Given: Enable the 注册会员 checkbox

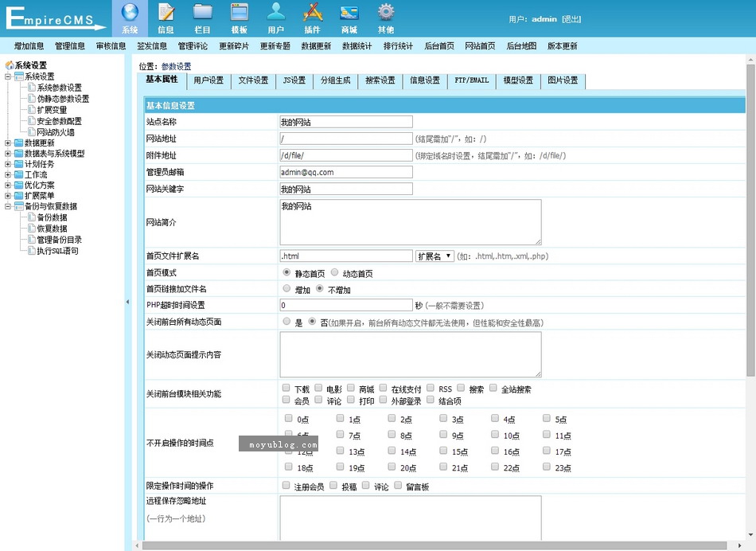Looking at the screenshot, I should click(x=286, y=486).
